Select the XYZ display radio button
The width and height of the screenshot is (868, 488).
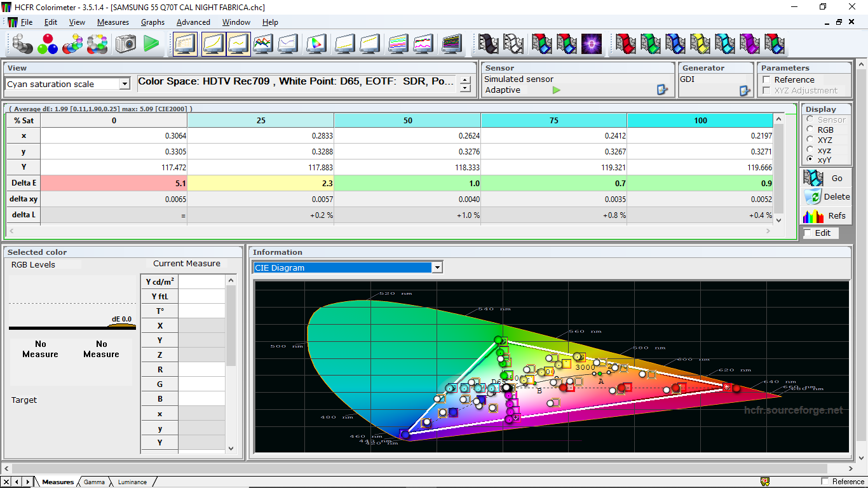(x=810, y=140)
